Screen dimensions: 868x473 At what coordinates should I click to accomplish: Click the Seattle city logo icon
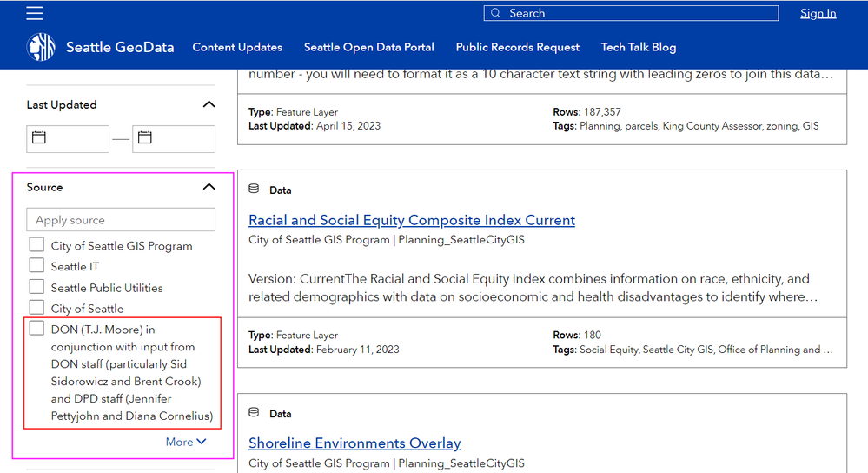click(x=41, y=47)
